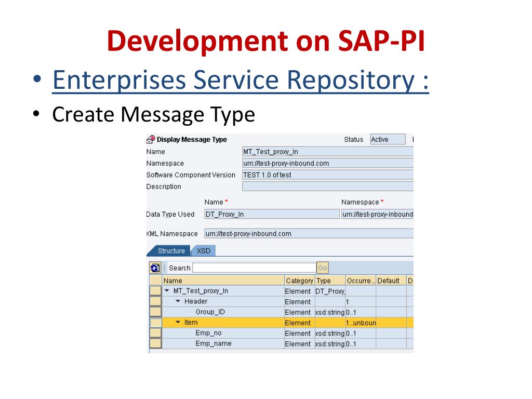Open the Enterprises Service Repository link
This screenshot has height=399, width=532.
click(x=241, y=80)
